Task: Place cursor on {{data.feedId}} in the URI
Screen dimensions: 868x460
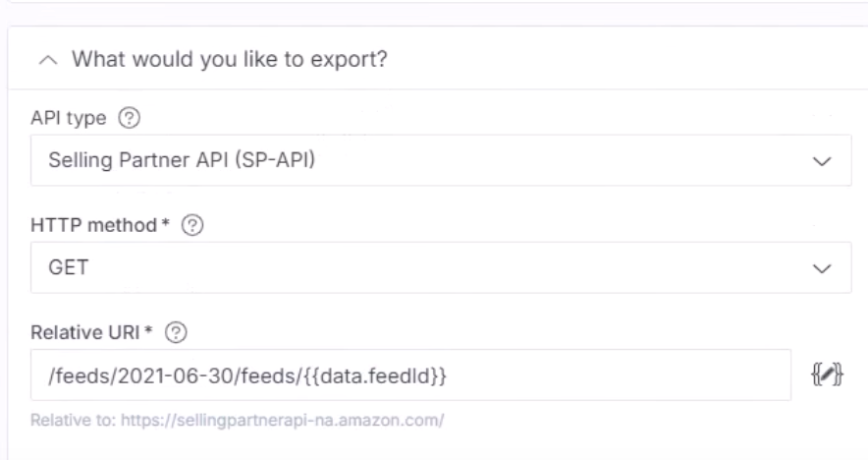Action: click(x=375, y=376)
